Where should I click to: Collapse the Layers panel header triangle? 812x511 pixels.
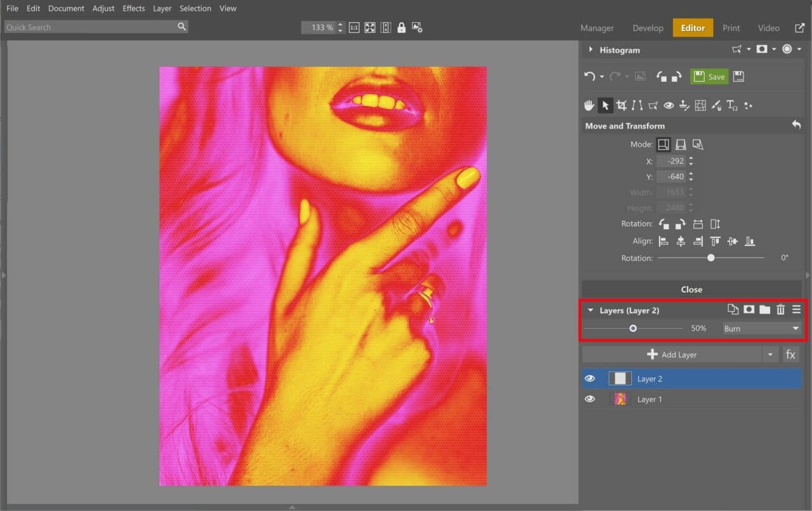tap(590, 310)
